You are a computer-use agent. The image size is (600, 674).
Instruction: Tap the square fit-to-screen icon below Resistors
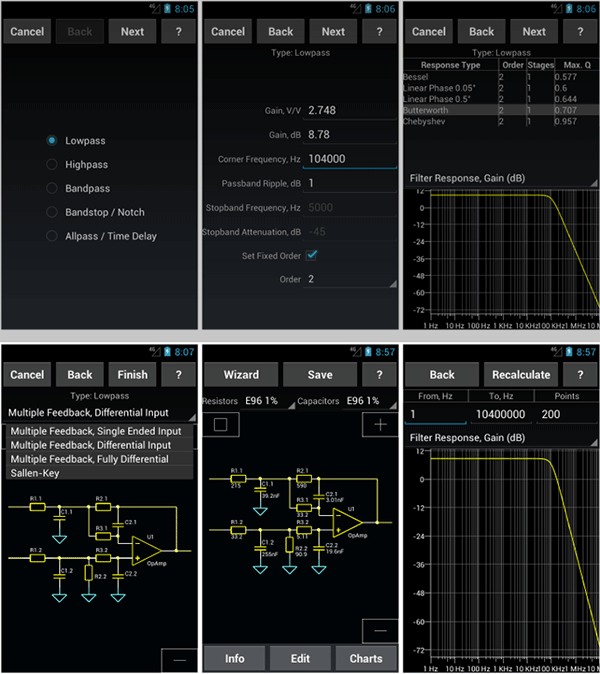coord(220,425)
